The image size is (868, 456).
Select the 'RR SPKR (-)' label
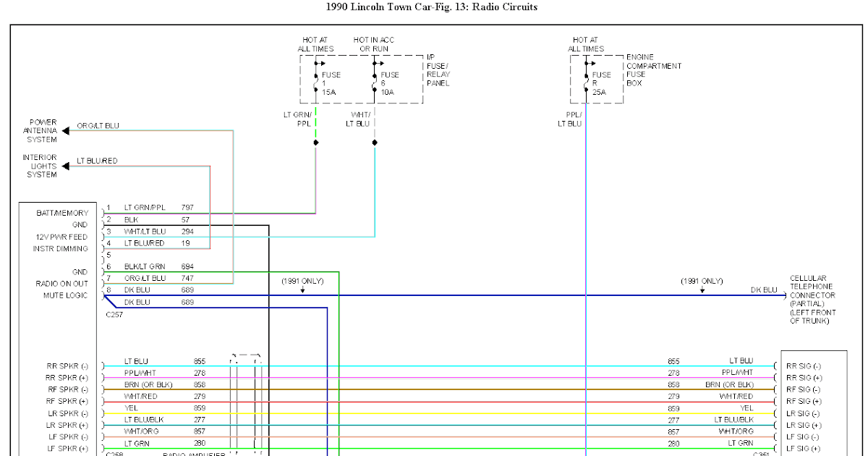coord(67,366)
